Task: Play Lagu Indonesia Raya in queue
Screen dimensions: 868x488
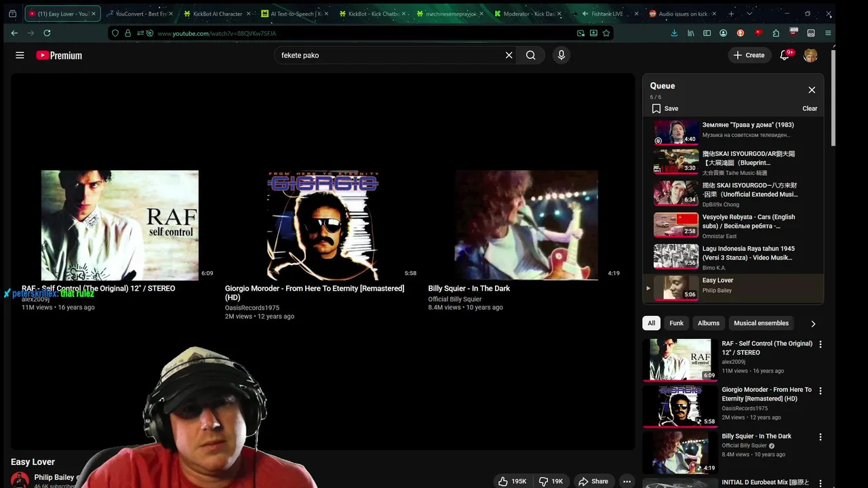Action: tap(733, 258)
